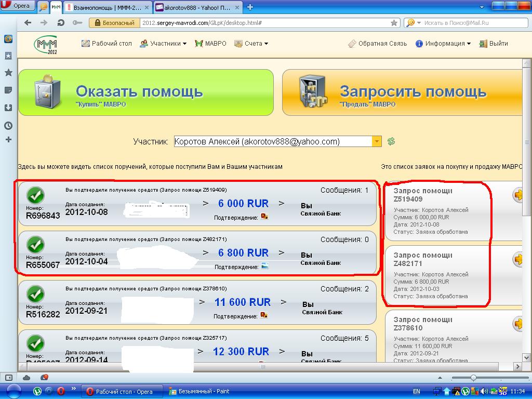Click the yellow arrow icon on request Z482171

[x=518, y=260]
